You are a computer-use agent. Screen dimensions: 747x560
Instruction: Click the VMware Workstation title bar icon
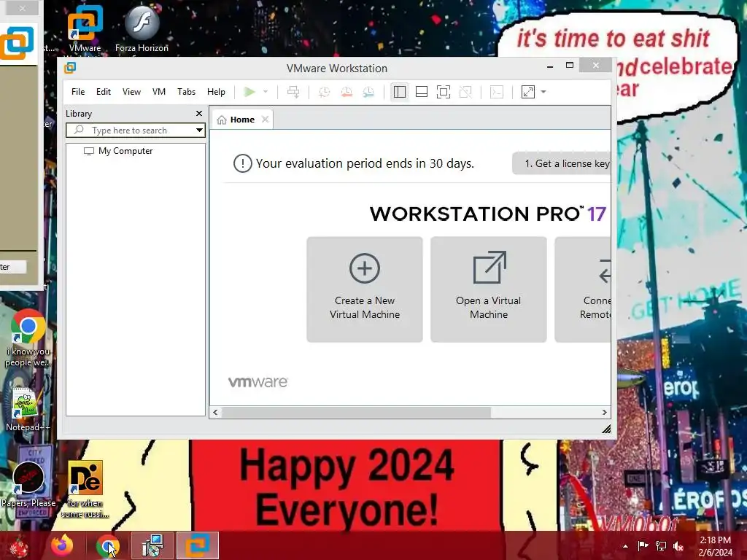coord(70,68)
